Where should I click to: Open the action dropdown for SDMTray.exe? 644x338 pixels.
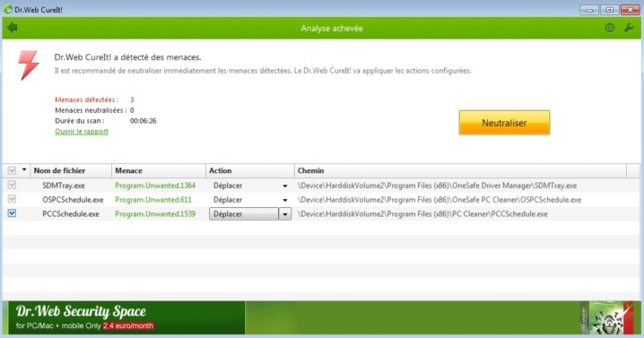click(284, 186)
